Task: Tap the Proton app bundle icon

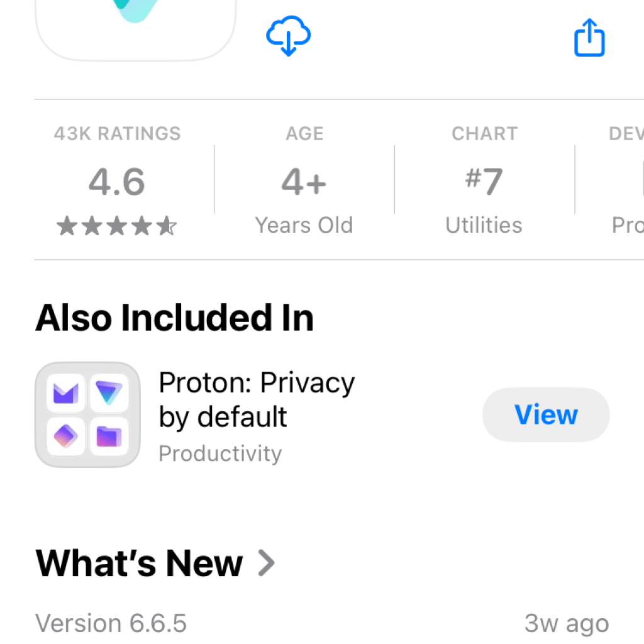Action: point(87,414)
